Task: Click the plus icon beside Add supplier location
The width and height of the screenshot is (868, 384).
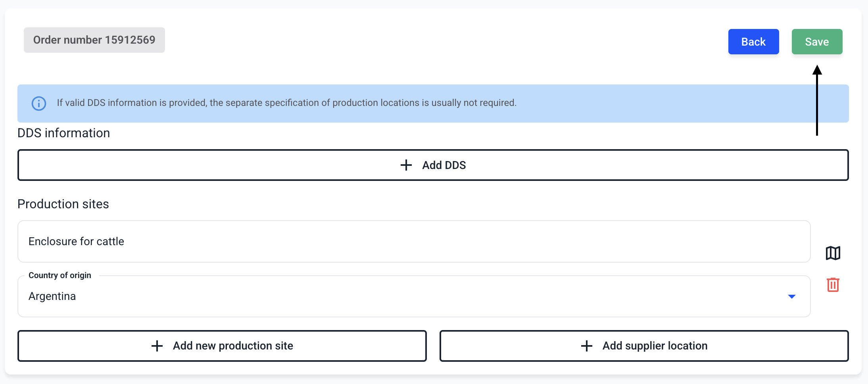Action: pyautogui.click(x=587, y=346)
